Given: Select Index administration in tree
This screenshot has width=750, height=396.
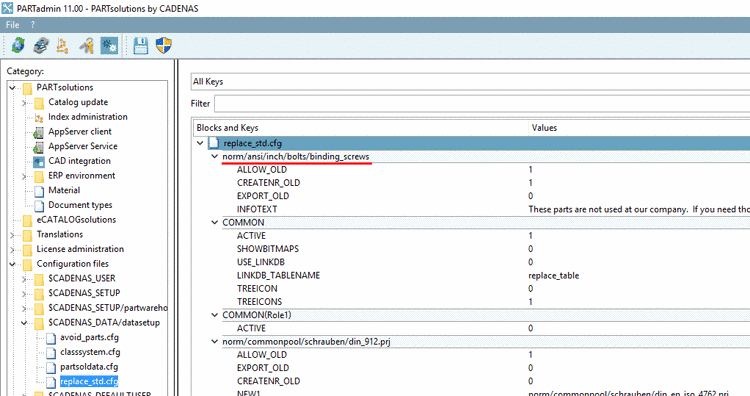Looking at the screenshot, I should 88,117.
